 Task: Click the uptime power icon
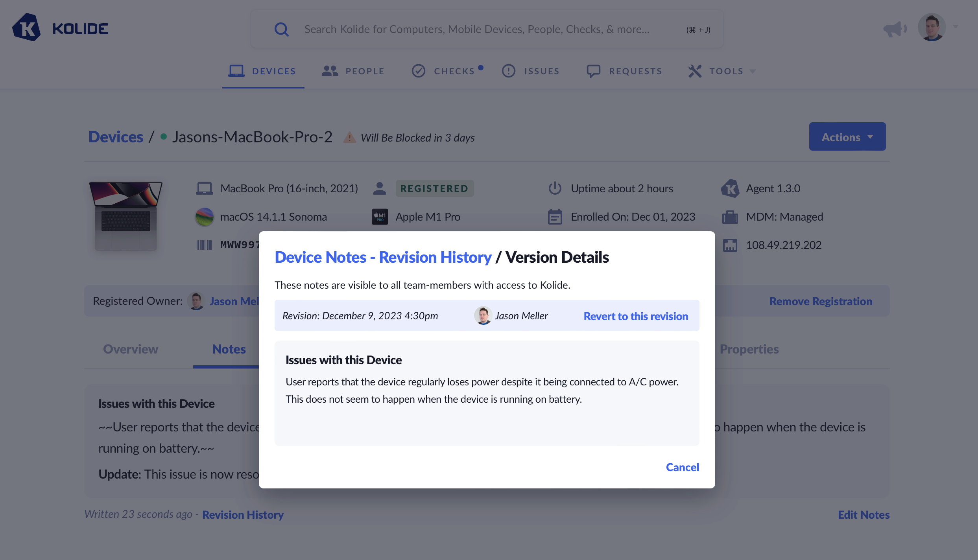(555, 188)
